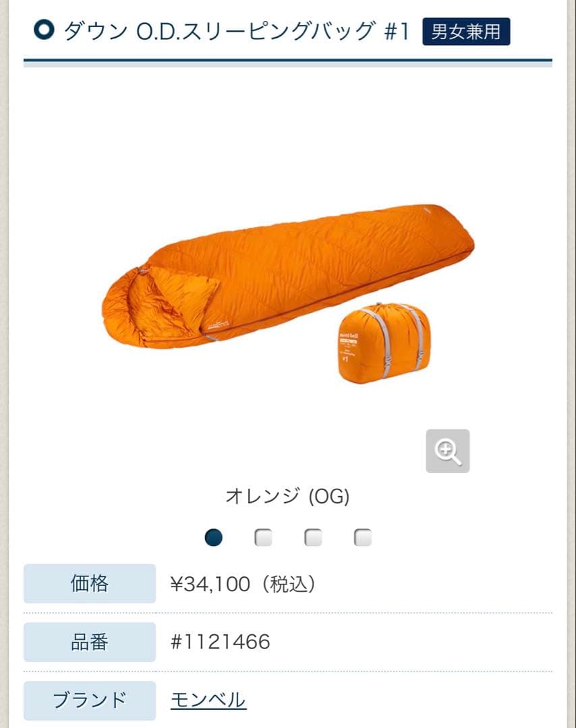Click the ブランド label cell
This screenshot has height=728, width=576.
pyautogui.click(x=90, y=700)
